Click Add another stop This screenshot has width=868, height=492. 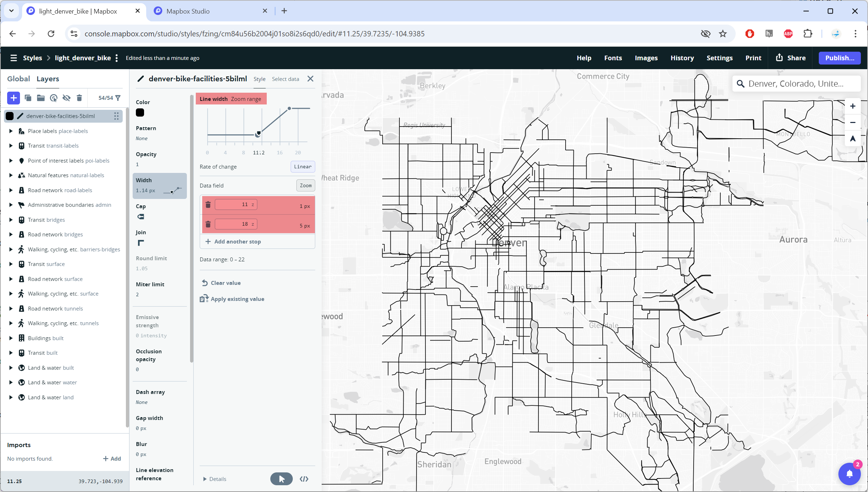[x=233, y=241]
